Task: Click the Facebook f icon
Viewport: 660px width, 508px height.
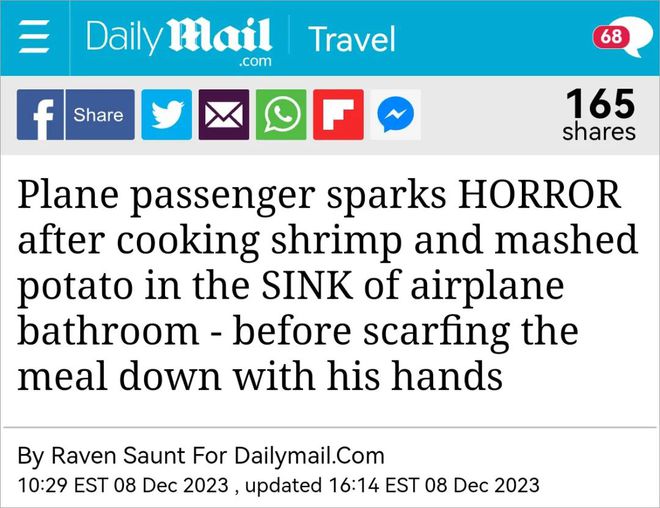Action: click(x=40, y=114)
